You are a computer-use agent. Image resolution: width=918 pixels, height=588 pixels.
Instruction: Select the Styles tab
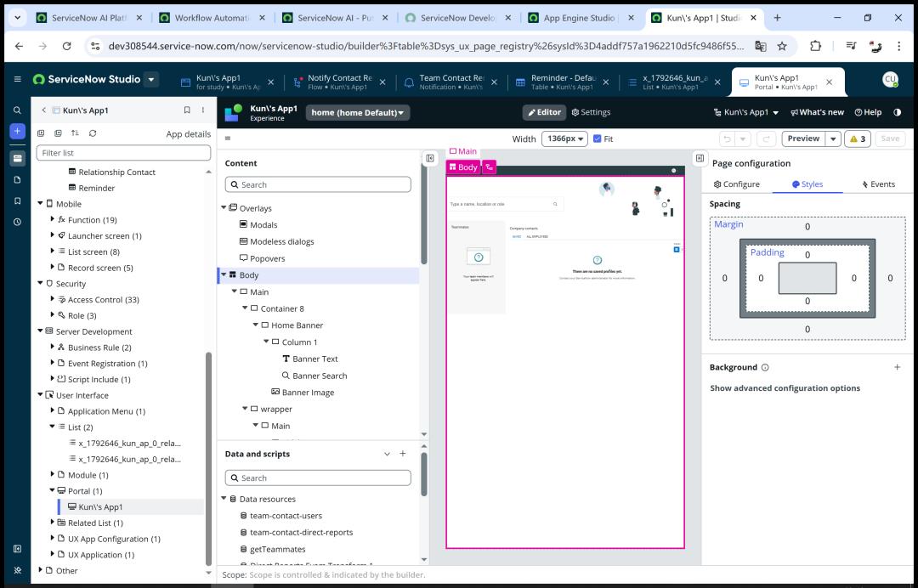click(x=807, y=184)
